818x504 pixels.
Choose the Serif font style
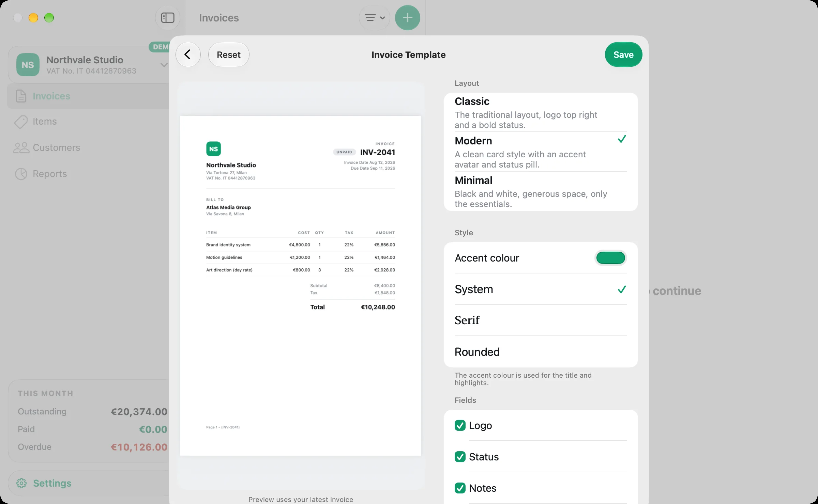coord(541,320)
